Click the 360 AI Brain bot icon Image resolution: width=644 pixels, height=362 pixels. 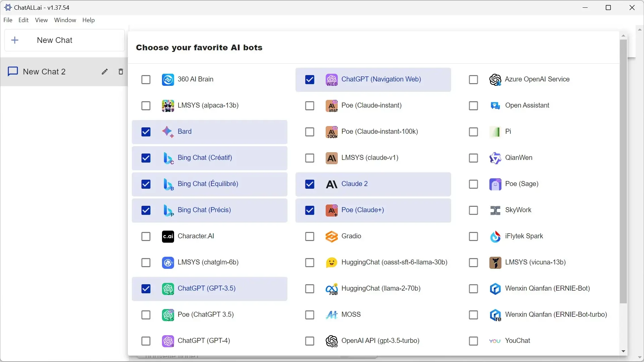pyautogui.click(x=168, y=80)
